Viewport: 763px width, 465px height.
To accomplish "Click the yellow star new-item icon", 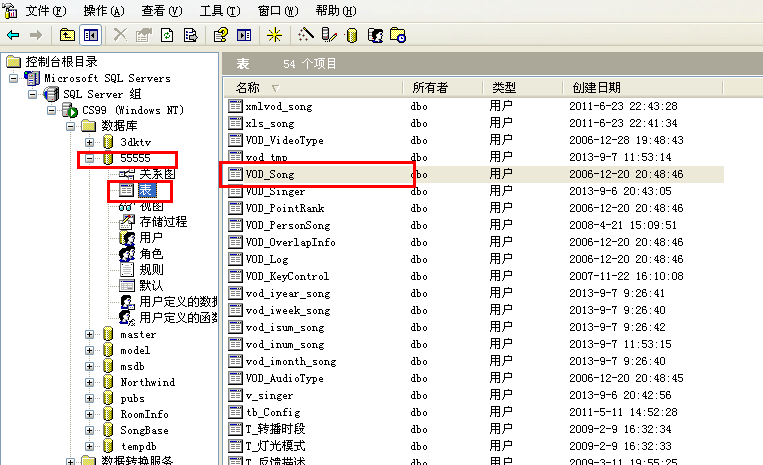I will [275, 35].
